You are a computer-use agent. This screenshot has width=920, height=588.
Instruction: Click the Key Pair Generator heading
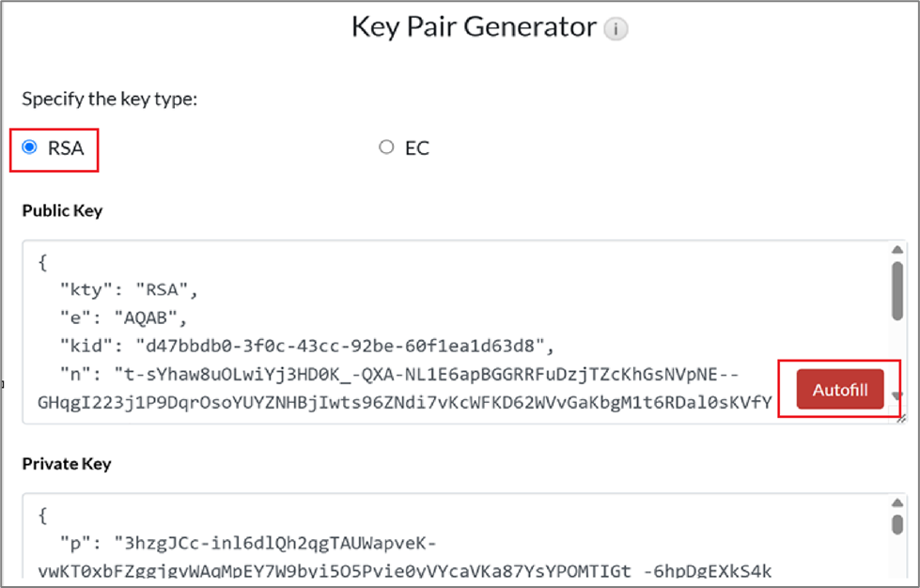[x=474, y=26]
